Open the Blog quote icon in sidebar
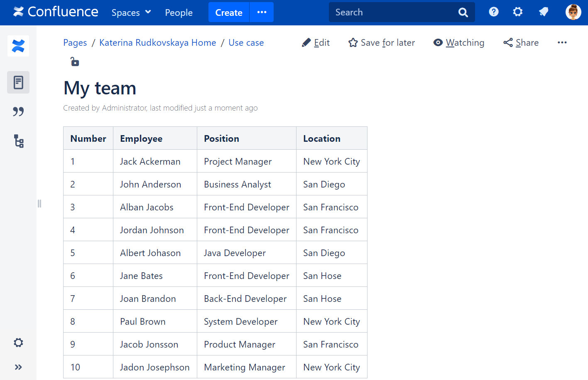Viewport: 588px width, 380px height. point(18,111)
